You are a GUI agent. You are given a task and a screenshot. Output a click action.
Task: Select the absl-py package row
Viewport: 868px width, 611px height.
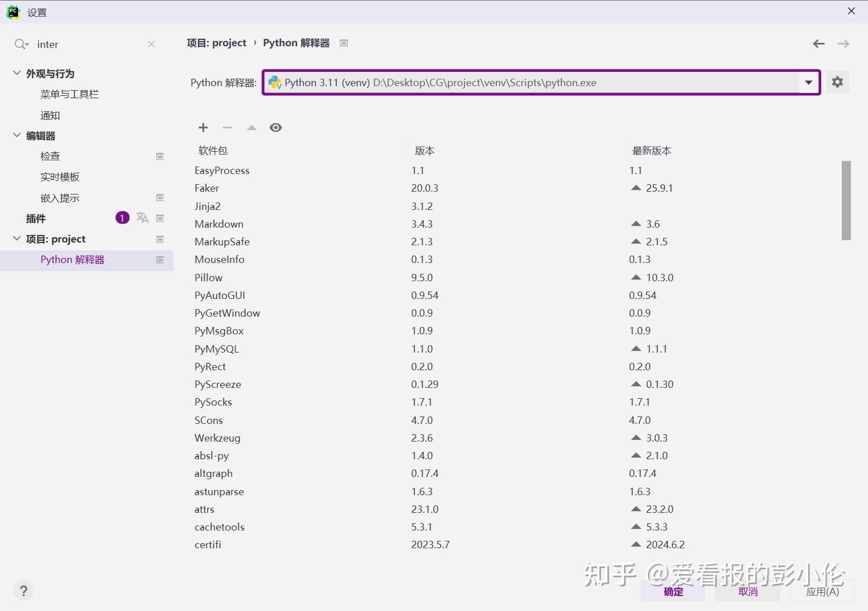(516, 455)
